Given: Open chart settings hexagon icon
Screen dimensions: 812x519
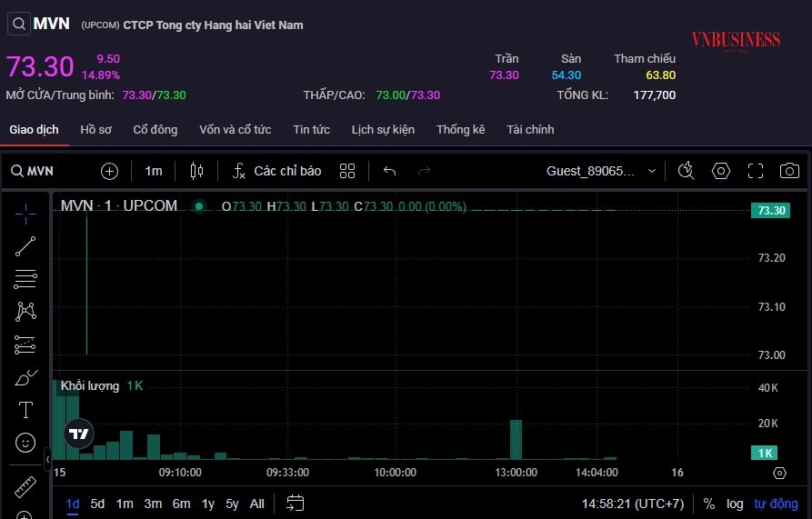Looking at the screenshot, I should (721, 171).
